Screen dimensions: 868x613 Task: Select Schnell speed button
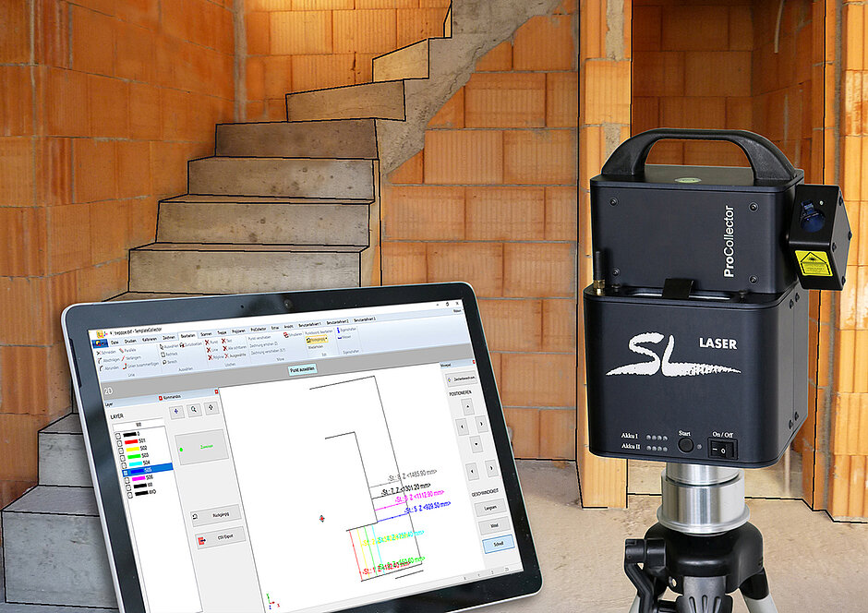(499, 544)
